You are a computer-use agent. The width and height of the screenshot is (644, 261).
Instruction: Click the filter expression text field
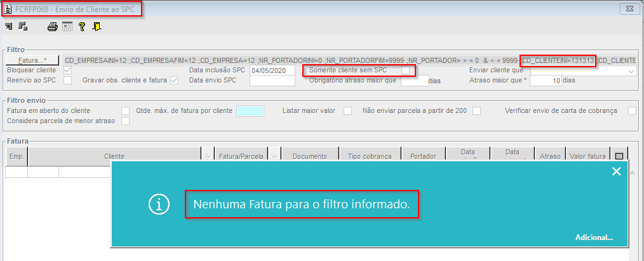(351, 60)
